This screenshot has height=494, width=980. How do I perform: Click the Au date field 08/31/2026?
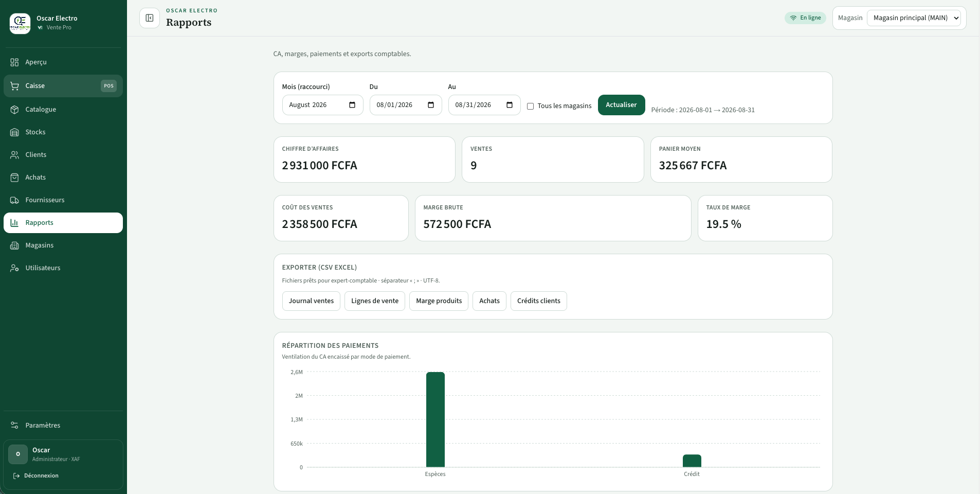click(484, 105)
